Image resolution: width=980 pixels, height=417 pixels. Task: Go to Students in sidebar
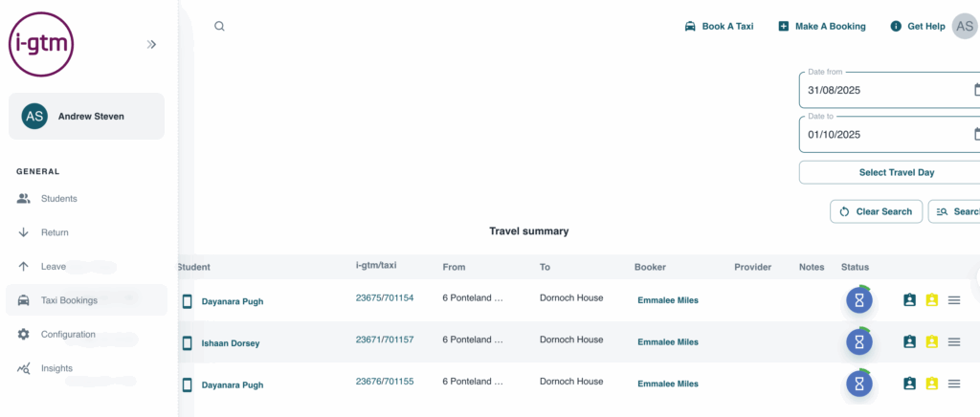click(58, 199)
